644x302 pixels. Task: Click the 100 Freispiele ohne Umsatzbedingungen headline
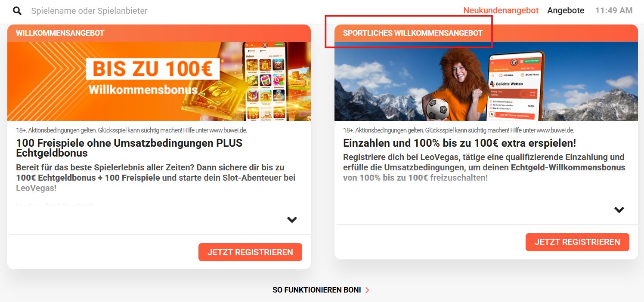129,148
